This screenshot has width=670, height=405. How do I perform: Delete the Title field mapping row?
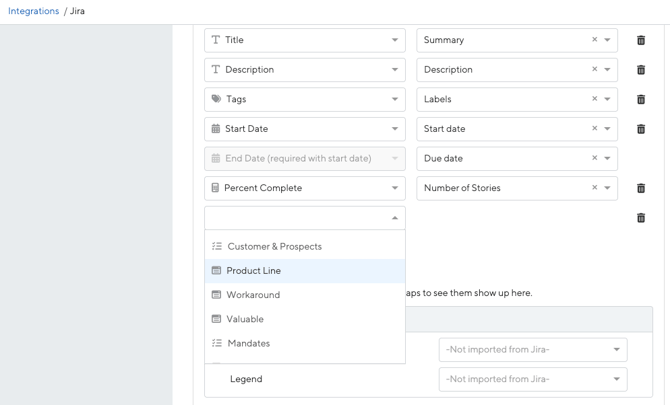(x=641, y=40)
